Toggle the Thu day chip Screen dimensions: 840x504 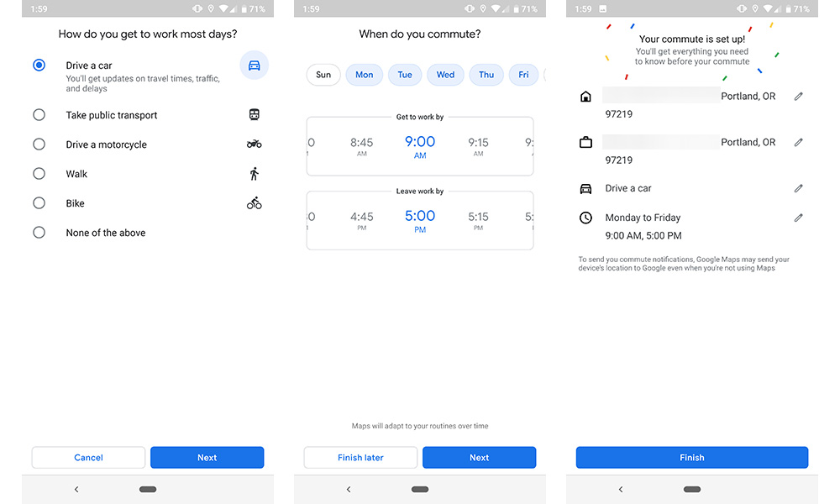[x=486, y=75]
